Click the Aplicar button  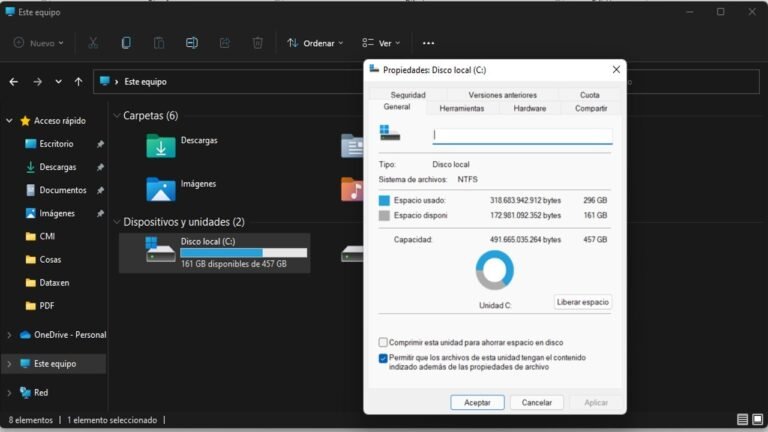[x=596, y=403]
